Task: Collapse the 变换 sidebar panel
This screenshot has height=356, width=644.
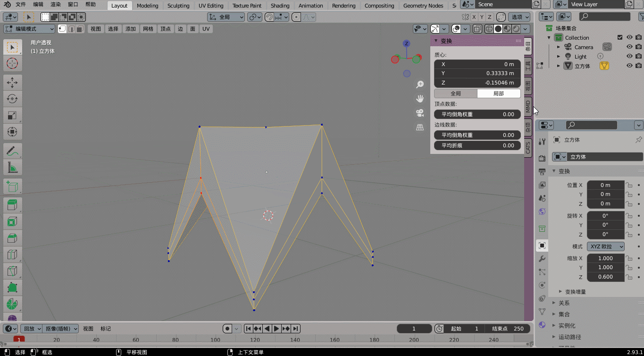Action: pos(436,41)
